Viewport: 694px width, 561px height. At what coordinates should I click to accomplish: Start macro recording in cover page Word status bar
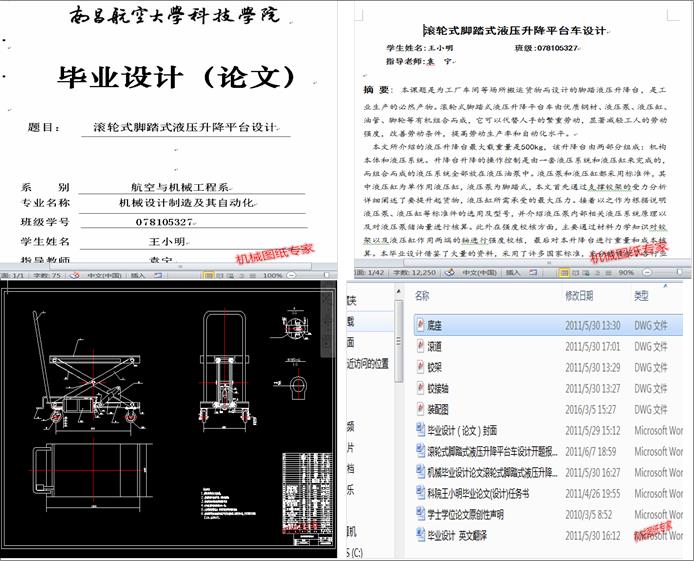click(158, 275)
